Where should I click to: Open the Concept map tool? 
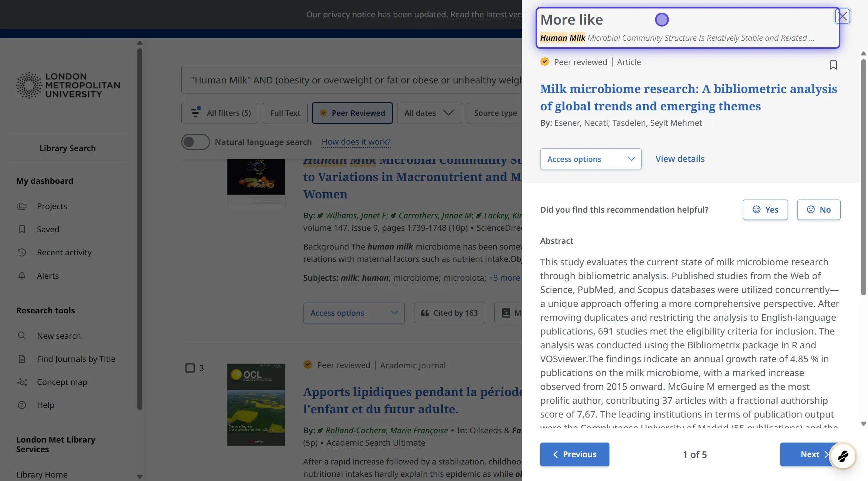(x=62, y=382)
